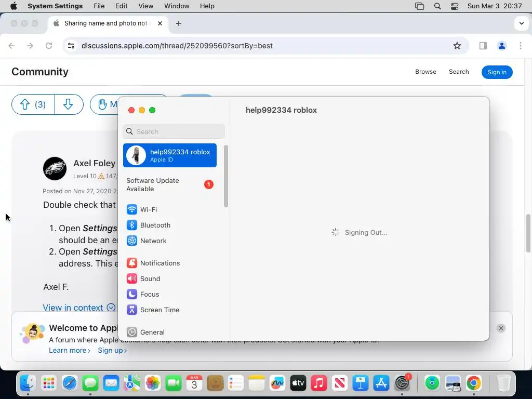
Task: Dismiss the welcome banner with the X
Action: pos(501,328)
